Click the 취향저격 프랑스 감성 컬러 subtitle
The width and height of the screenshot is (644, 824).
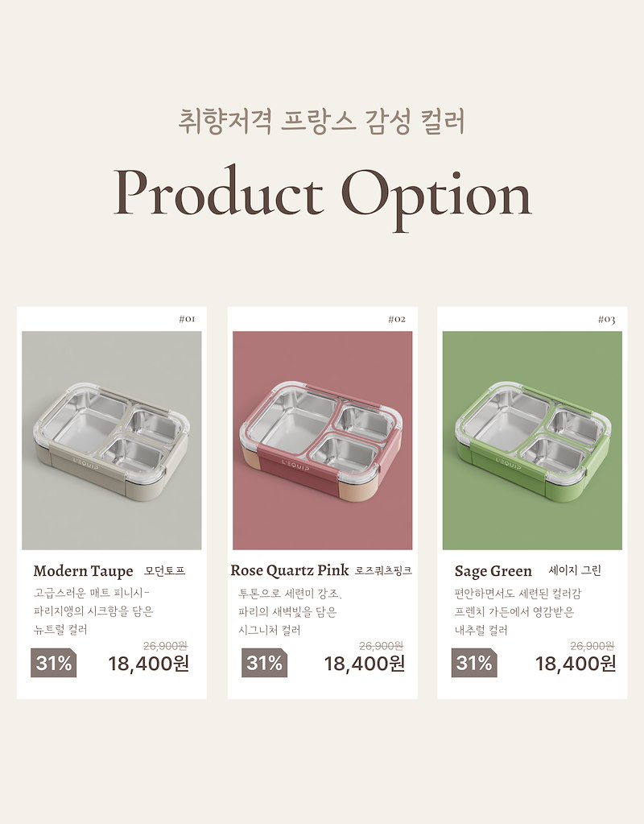pos(322,121)
